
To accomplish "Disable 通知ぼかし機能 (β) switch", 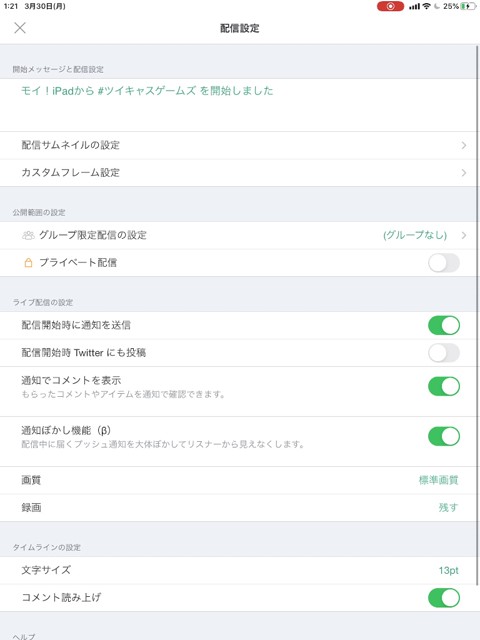I will [444, 436].
